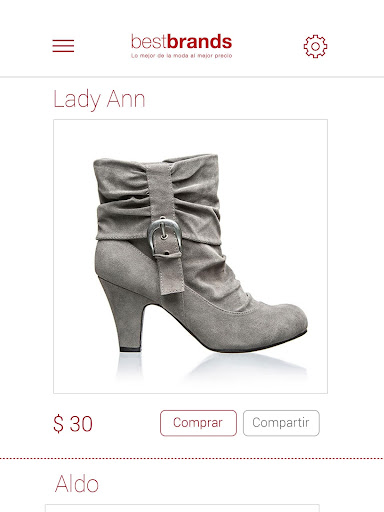Viewport: 384px width, 512px height.
Task: Tap the silver buckle on the boot photo
Action: [x=164, y=237]
